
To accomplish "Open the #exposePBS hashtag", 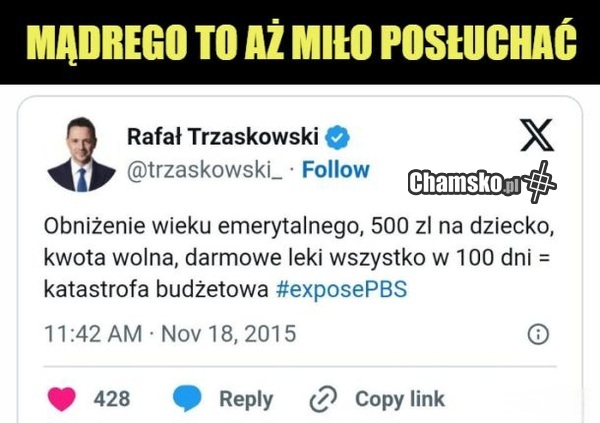I will tap(342, 289).
